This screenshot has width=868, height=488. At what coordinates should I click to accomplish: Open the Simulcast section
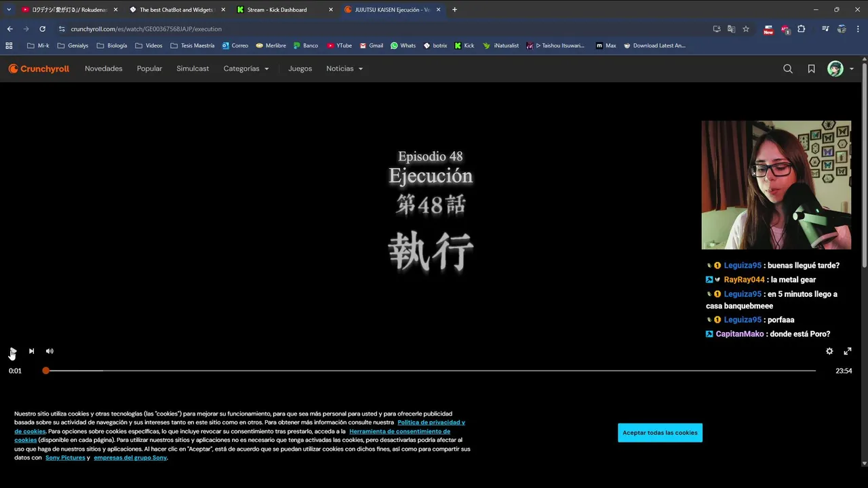193,68
